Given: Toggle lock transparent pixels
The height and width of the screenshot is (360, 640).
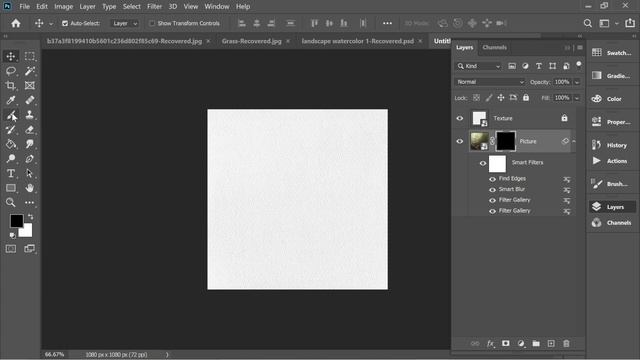Looking at the screenshot, I should pyautogui.click(x=476, y=98).
